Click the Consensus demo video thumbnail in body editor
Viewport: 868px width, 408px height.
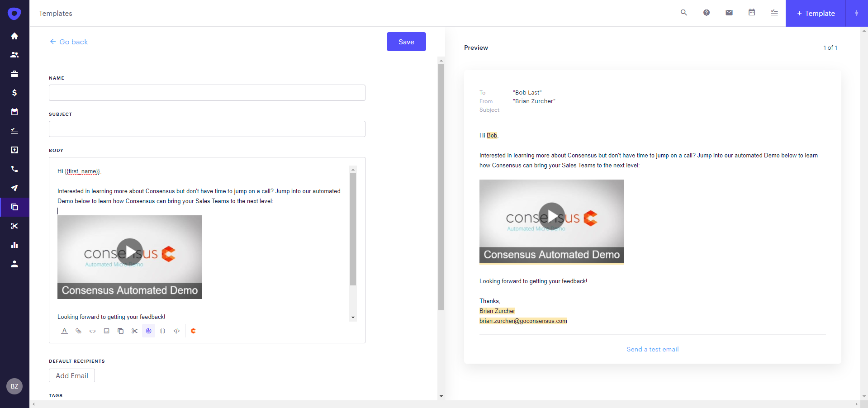click(x=130, y=257)
